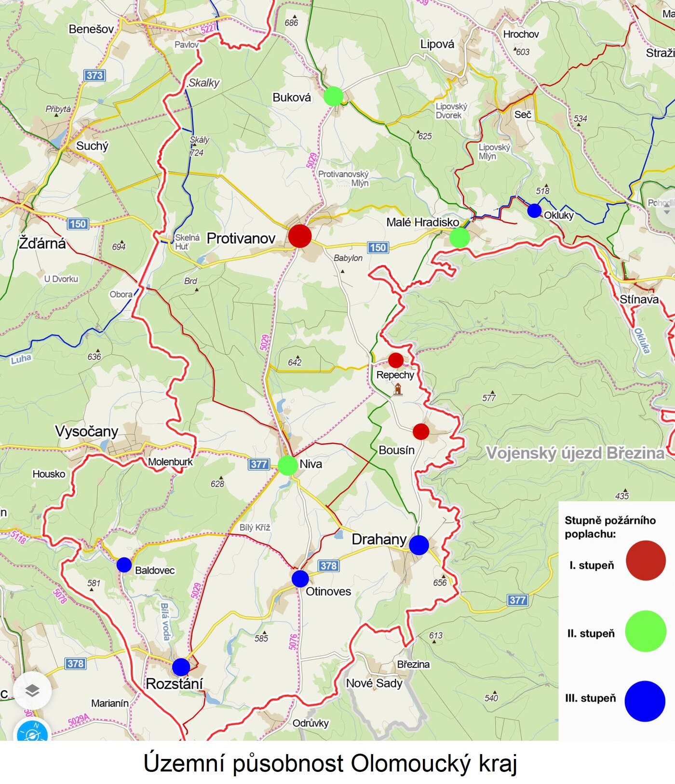Click the lookout tower icon below Repechy

coord(398,389)
